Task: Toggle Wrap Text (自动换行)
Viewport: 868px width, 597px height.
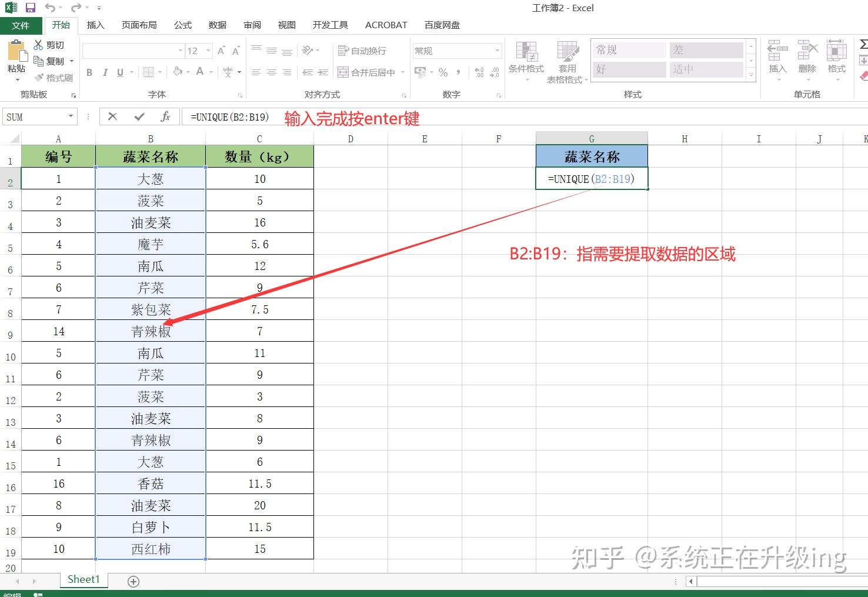Action: 362,51
